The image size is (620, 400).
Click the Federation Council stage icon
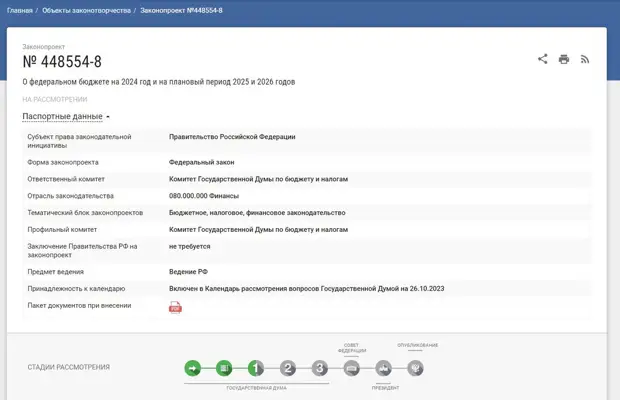click(352, 368)
